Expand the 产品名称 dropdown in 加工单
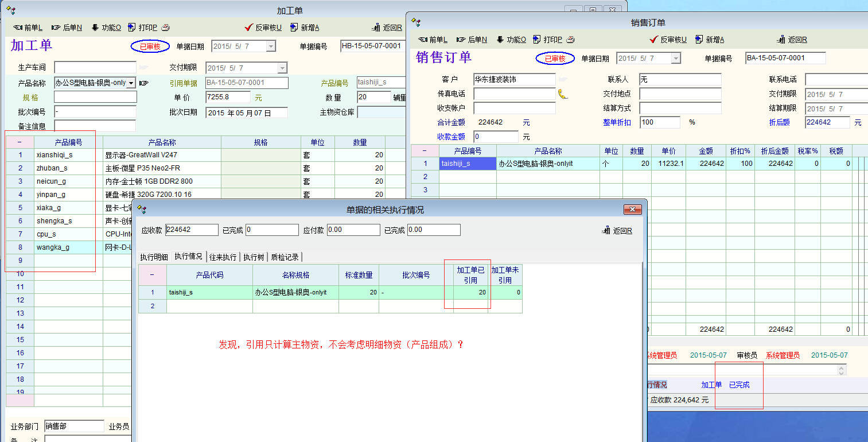 pyautogui.click(x=131, y=83)
